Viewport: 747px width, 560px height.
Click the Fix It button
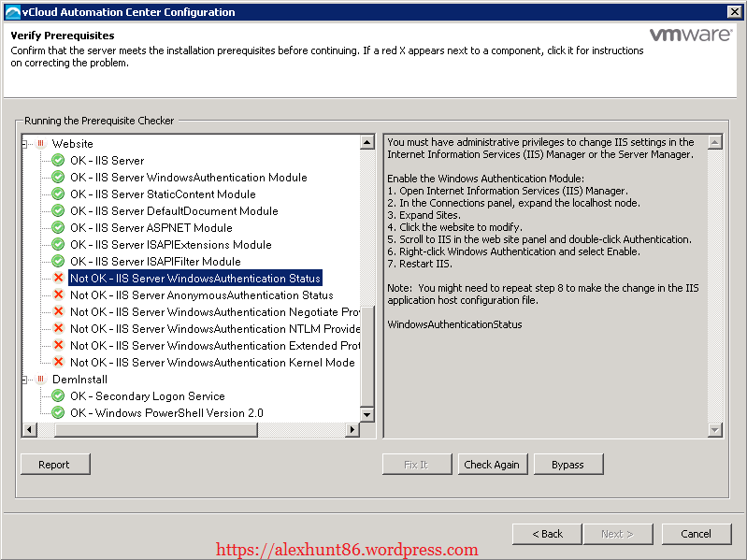[x=417, y=465]
